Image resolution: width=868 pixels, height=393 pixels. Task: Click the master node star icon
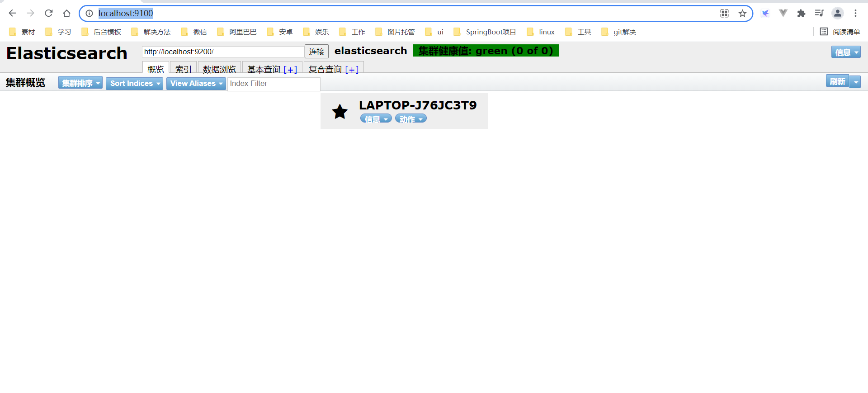coord(340,112)
